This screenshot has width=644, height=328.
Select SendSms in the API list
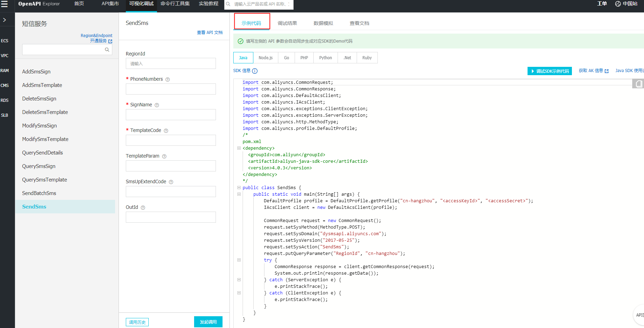coord(65,207)
